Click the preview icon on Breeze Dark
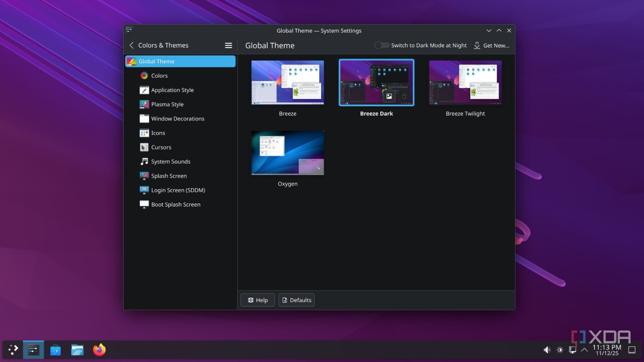Image resolution: width=644 pixels, height=362 pixels. (x=389, y=96)
